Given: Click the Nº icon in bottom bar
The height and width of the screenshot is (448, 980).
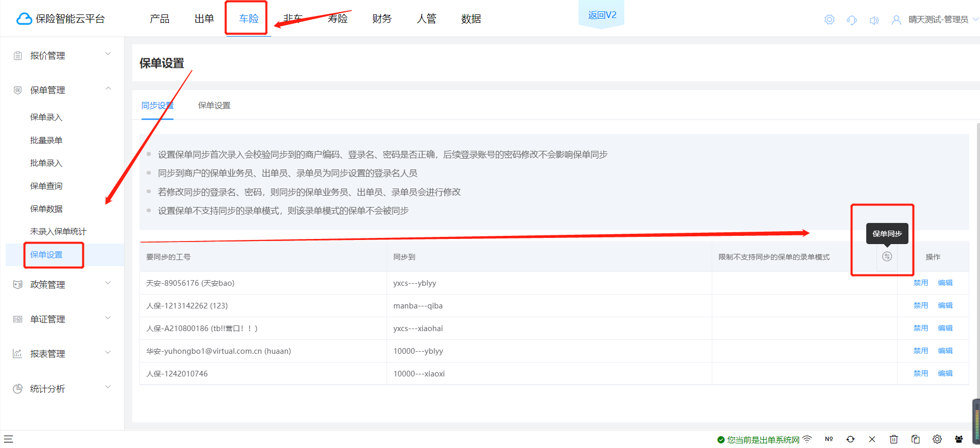Looking at the screenshot, I should tap(829, 439).
